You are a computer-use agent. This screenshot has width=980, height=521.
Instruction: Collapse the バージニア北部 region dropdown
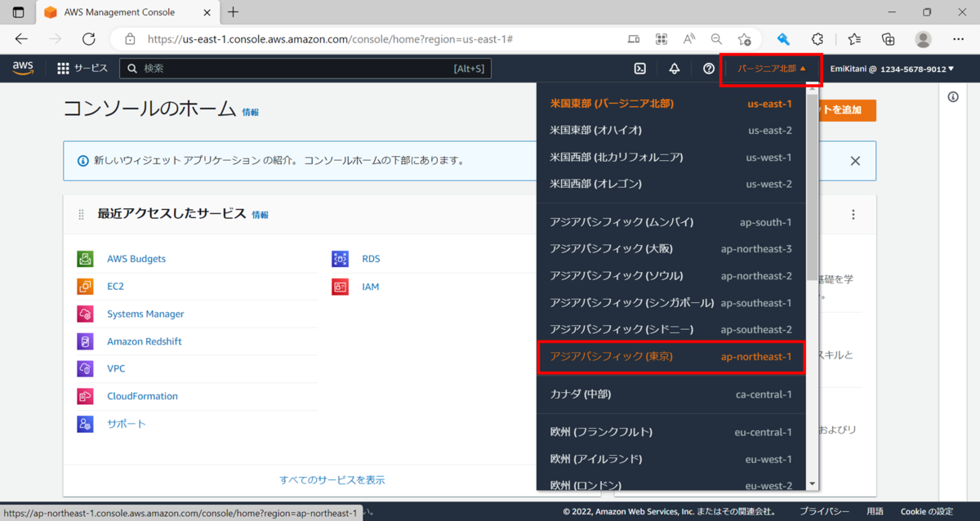(772, 69)
